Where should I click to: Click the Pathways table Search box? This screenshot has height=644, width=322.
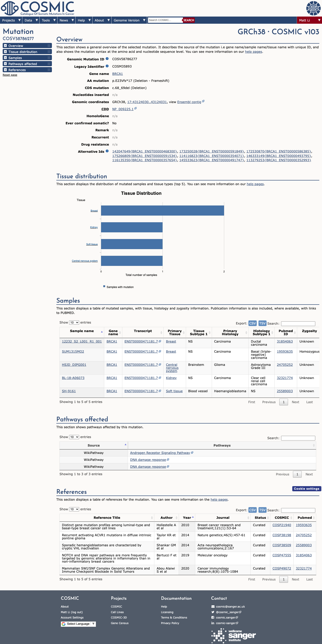tap(298, 438)
